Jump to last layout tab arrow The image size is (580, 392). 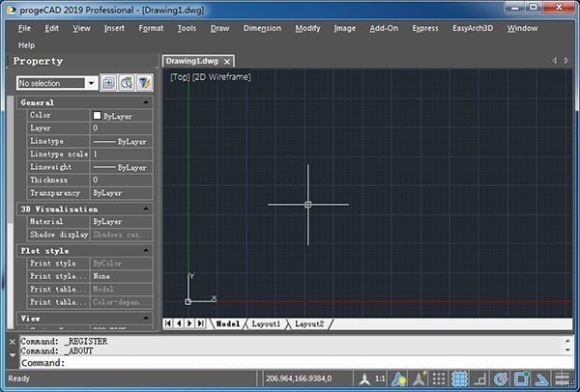coord(202,323)
